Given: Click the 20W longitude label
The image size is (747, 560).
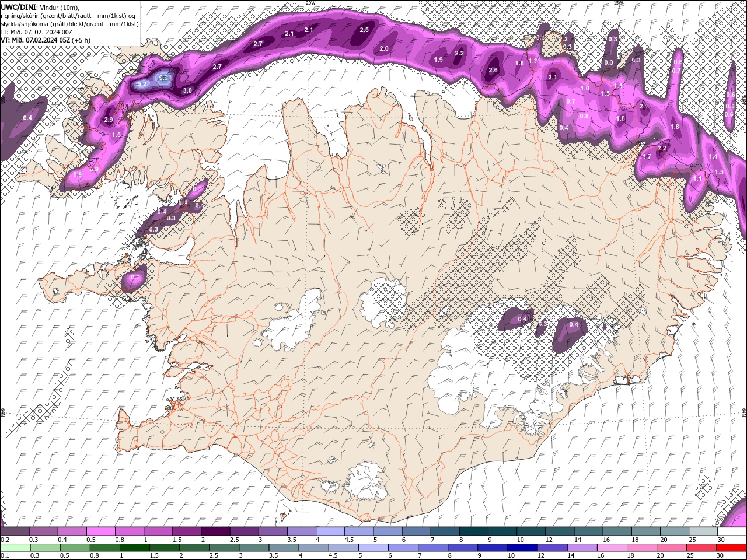Looking at the screenshot, I should click(310, 3).
